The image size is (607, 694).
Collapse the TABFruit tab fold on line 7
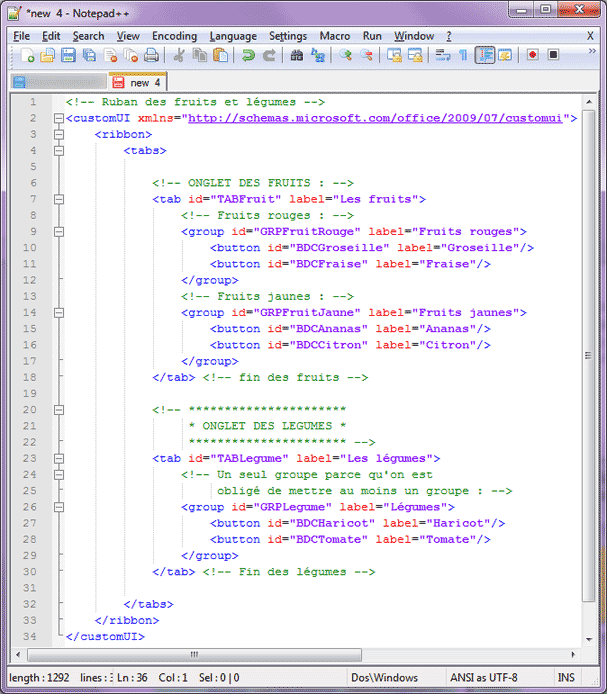click(58, 199)
